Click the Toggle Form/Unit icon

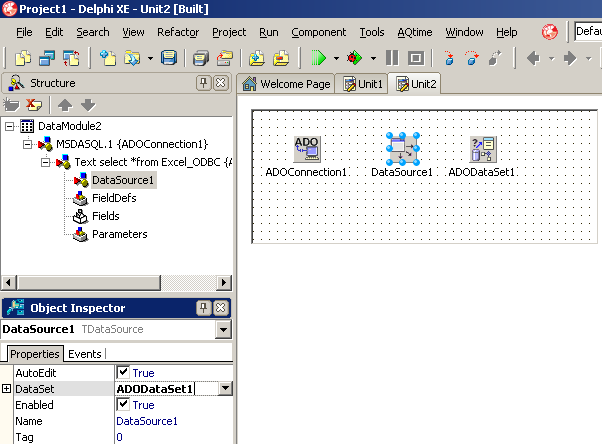click(x=71, y=58)
